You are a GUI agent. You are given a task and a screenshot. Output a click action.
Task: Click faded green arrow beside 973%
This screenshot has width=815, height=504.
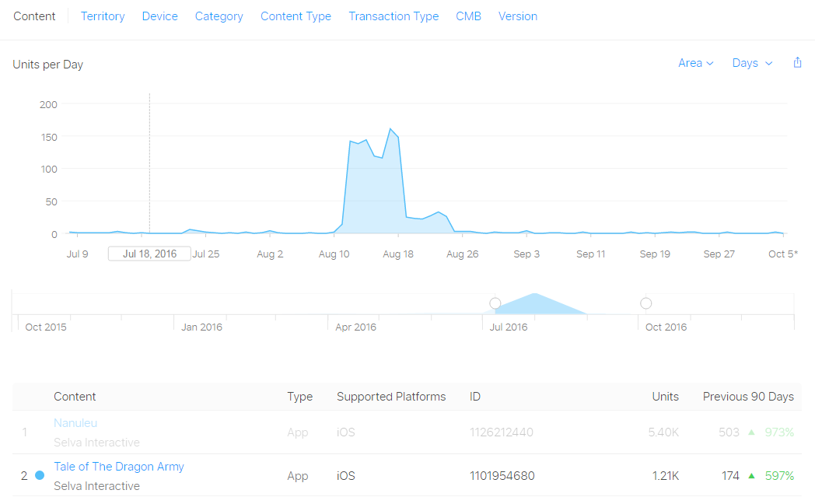click(x=751, y=432)
